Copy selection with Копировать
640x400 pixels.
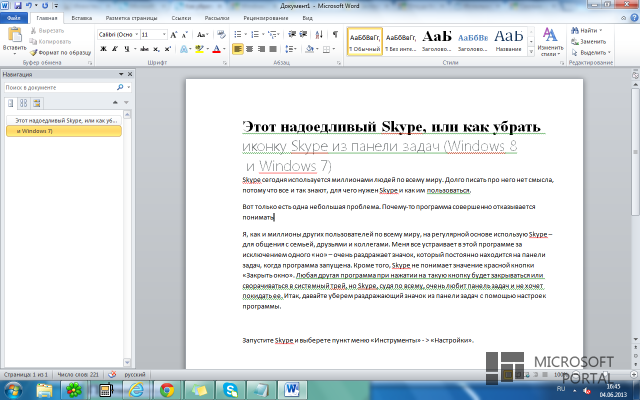[x=50, y=42]
